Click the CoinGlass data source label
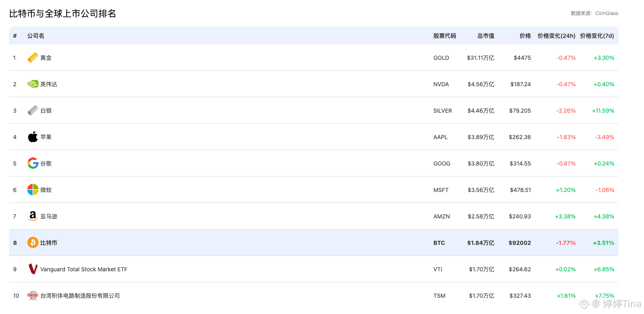 [x=607, y=13]
